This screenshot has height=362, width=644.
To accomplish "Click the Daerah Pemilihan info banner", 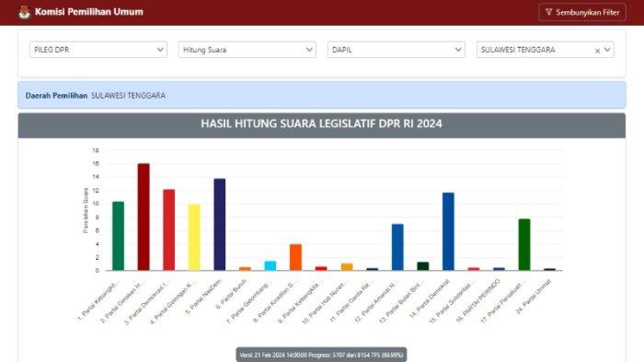I will tap(322, 95).
